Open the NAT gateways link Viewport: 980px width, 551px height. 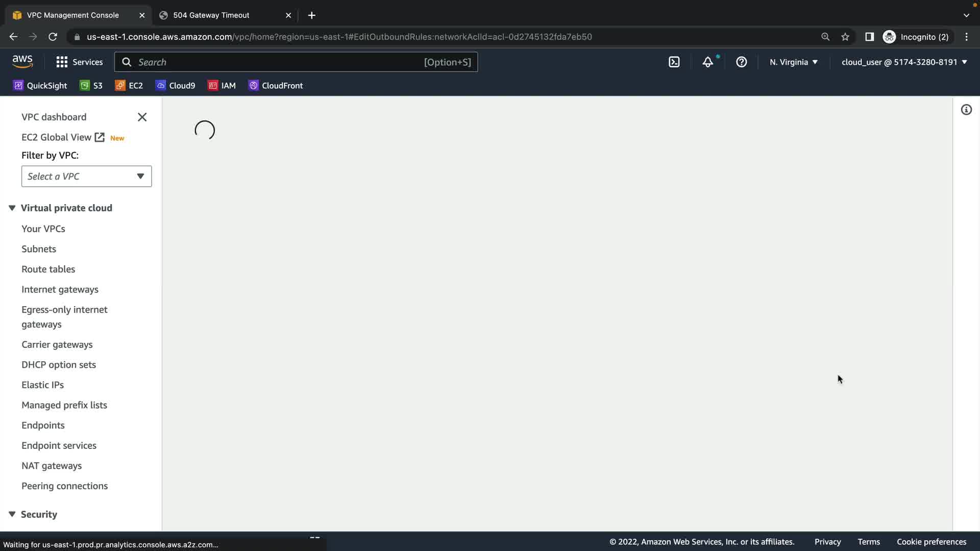coord(52,466)
